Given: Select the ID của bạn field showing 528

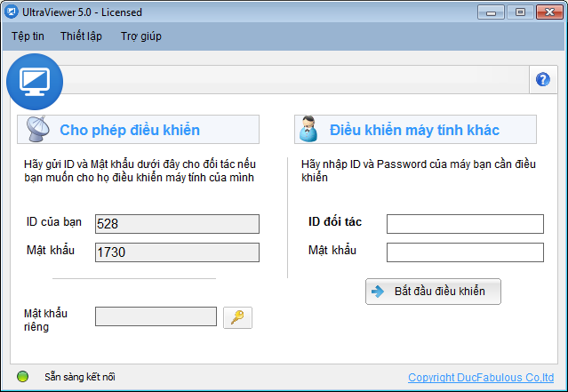Looking at the screenshot, I should point(177,224).
